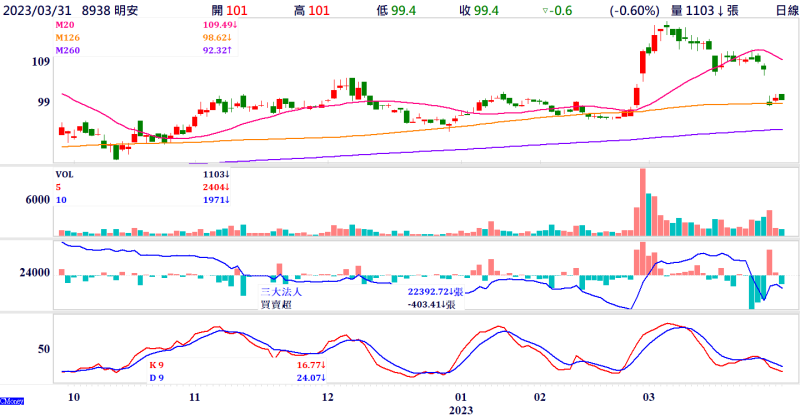Click the 買賣超 label text

coord(277,303)
